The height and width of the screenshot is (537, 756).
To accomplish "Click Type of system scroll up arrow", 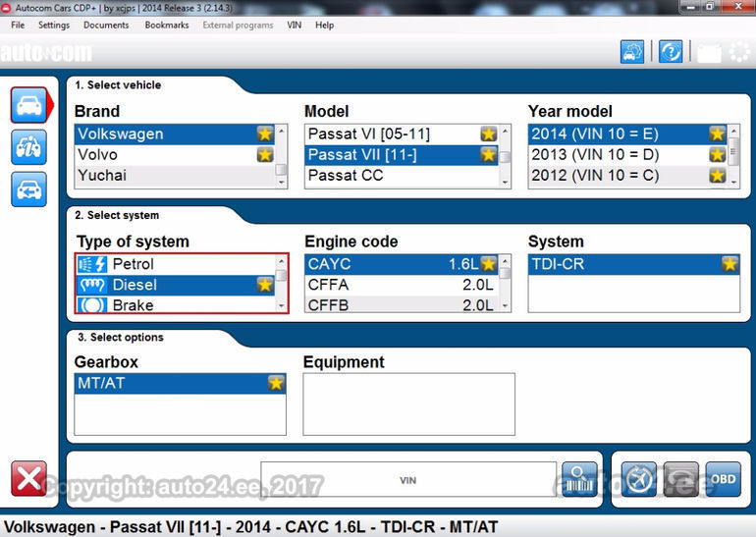I will [282, 261].
